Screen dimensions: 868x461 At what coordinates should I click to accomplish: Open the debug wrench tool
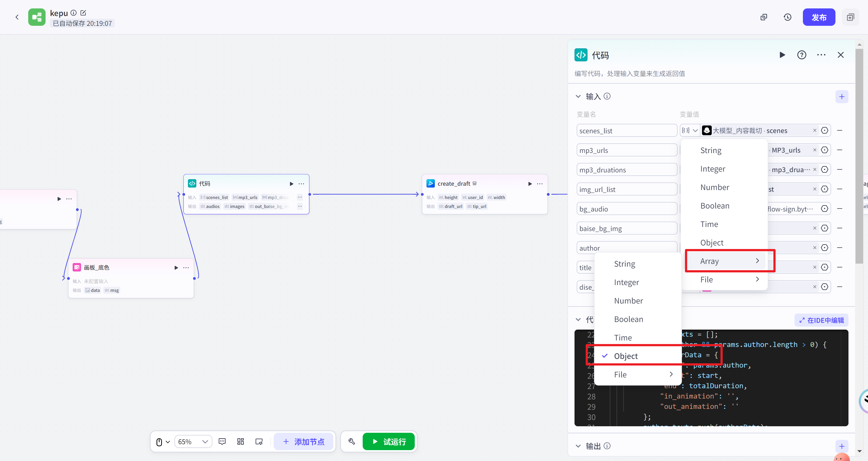click(352, 442)
